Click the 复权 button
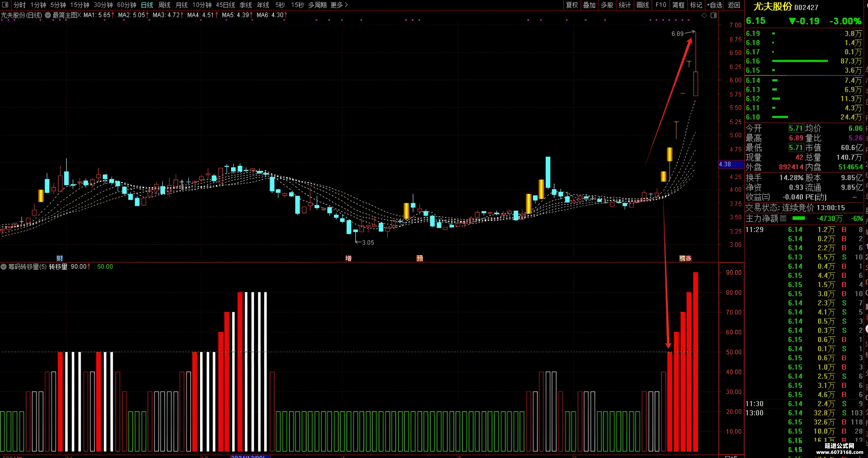The image size is (868, 458). pyautogui.click(x=572, y=5)
